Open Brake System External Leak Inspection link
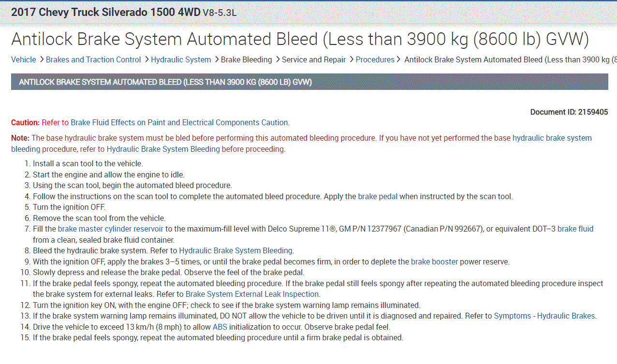 click(252, 294)
